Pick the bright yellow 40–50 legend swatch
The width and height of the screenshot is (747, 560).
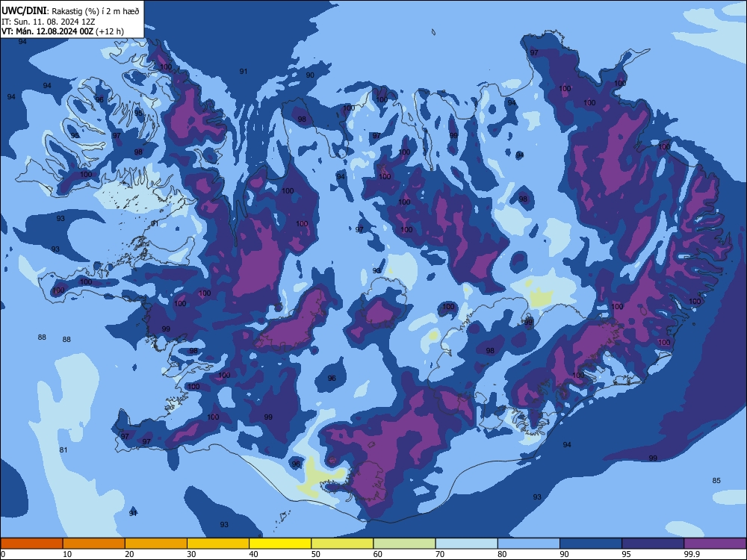click(280, 544)
